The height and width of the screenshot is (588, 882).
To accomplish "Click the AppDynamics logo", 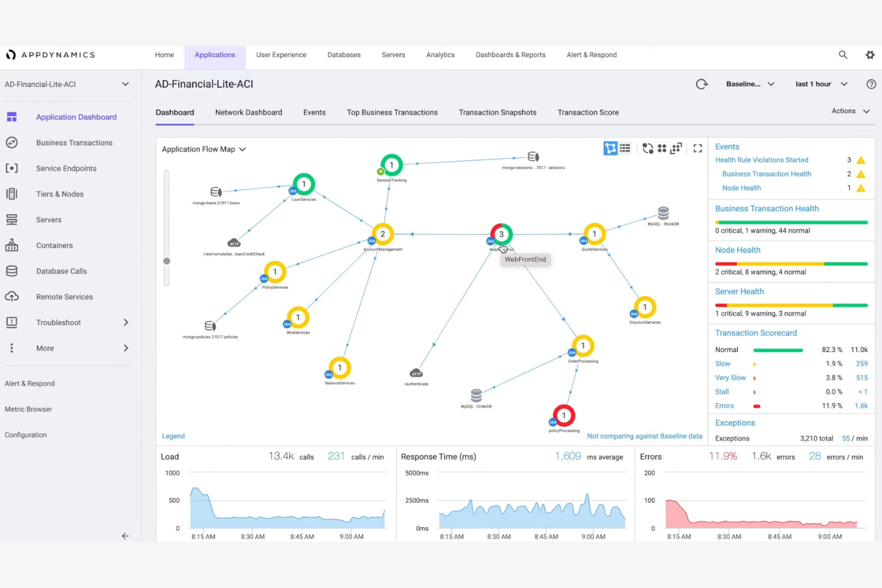I will (50, 55).
